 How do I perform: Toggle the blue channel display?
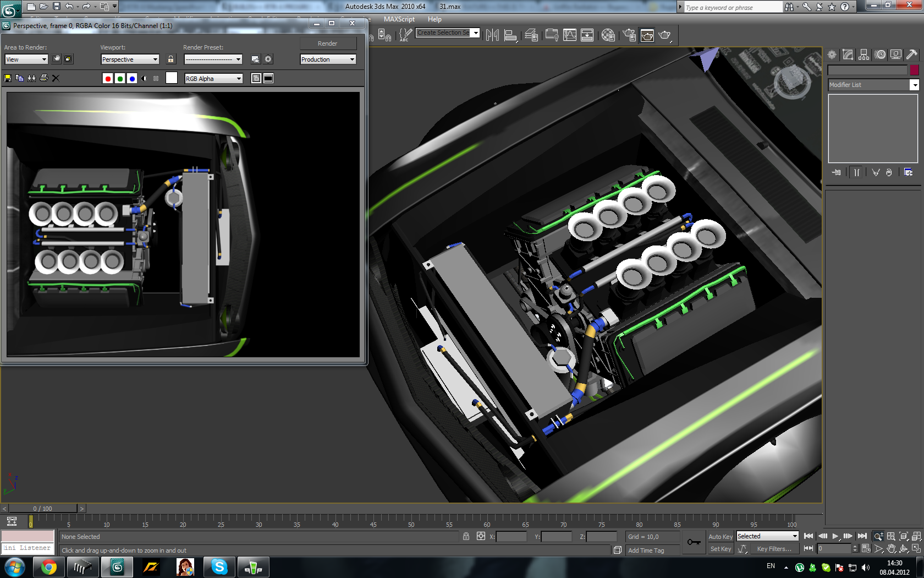click(132, 79)
